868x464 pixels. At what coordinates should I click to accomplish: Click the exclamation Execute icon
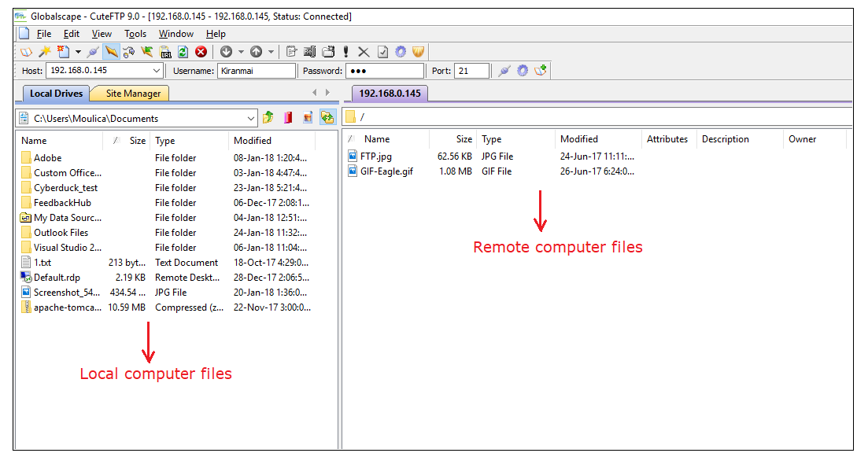point(346,52)
